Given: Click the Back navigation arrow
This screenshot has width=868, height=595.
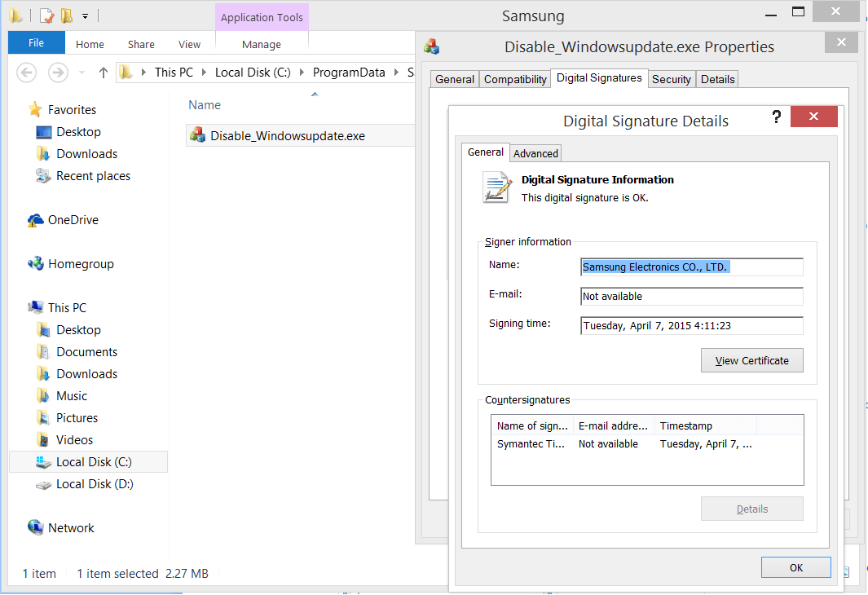Looking at the screenshot, I should coord(27,73).
